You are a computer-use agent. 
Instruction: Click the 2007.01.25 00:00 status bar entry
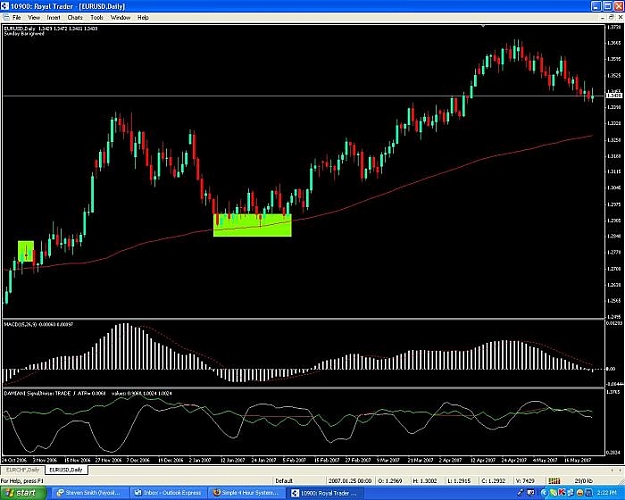[x=350, y=481]
